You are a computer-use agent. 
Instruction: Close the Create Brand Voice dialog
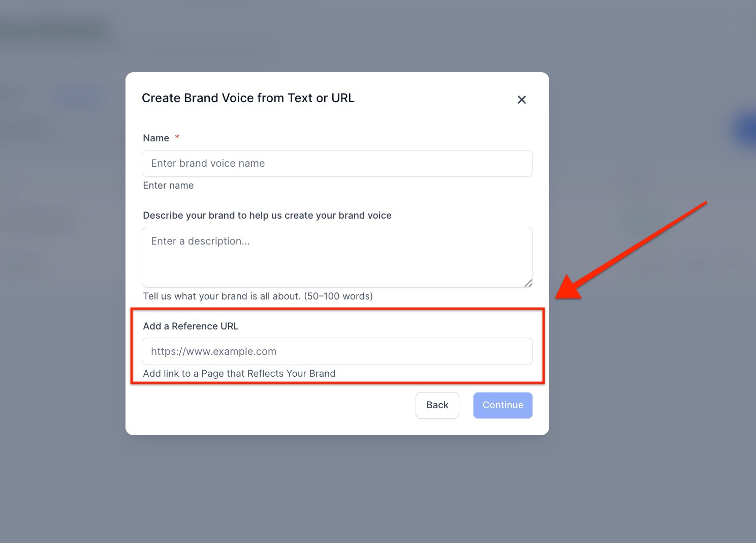tap(521, 100)
